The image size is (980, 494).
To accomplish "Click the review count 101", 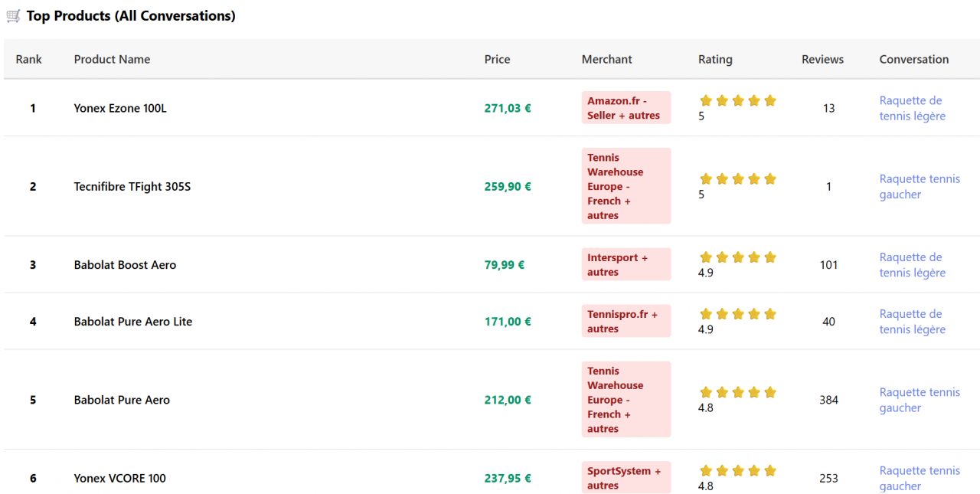I will 829,265.
